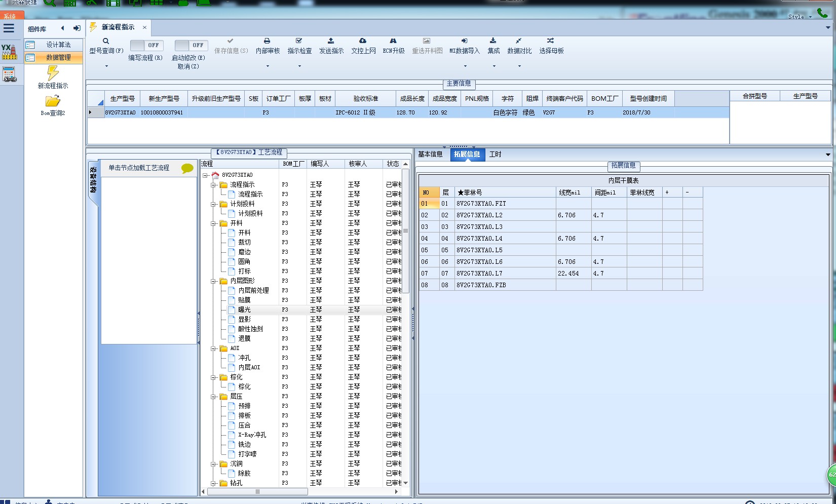Open the hamburger menu in left sidebar

tap(9, 28)
